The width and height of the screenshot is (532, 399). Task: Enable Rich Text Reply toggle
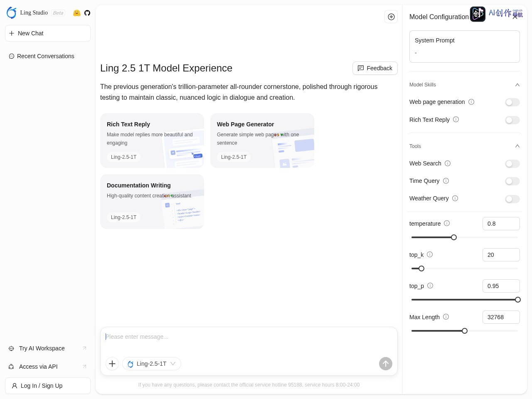tap(512, 120)
